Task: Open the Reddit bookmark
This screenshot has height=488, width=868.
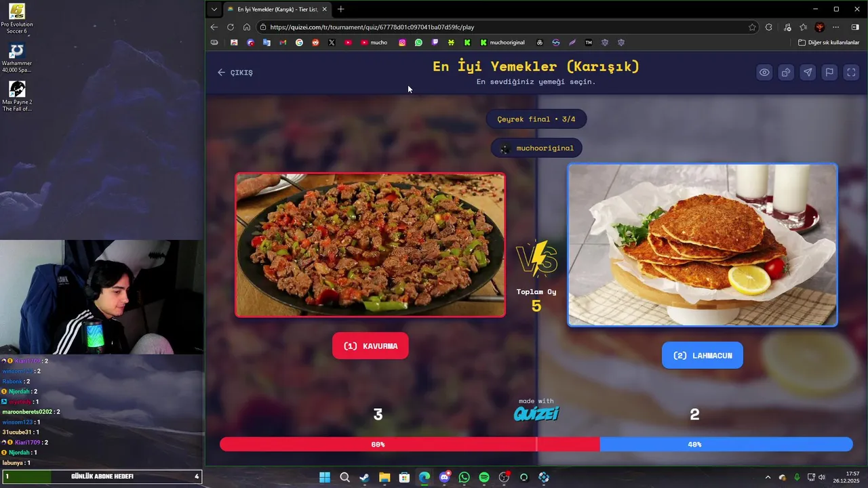Action: (x=315, y=43)
